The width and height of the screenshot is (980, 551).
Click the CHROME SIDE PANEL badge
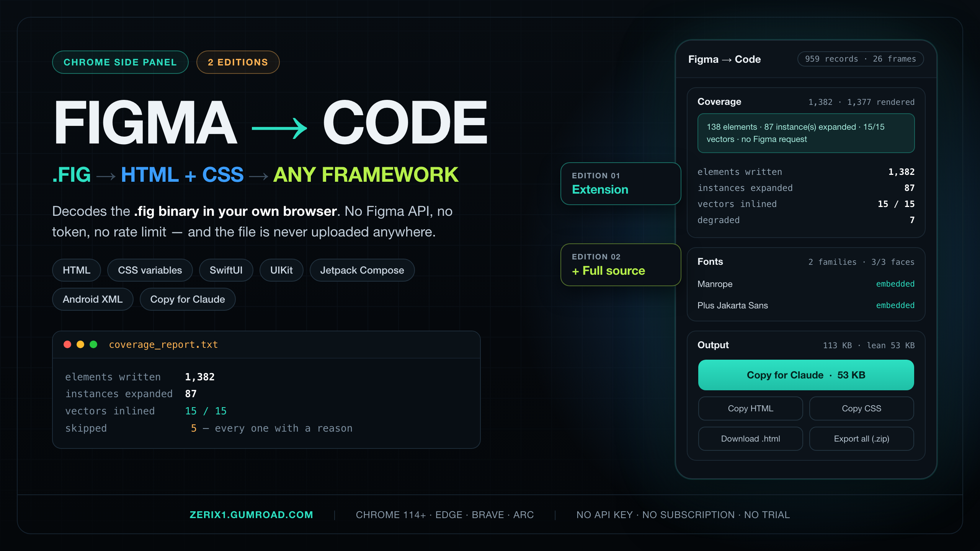[120, 62]
